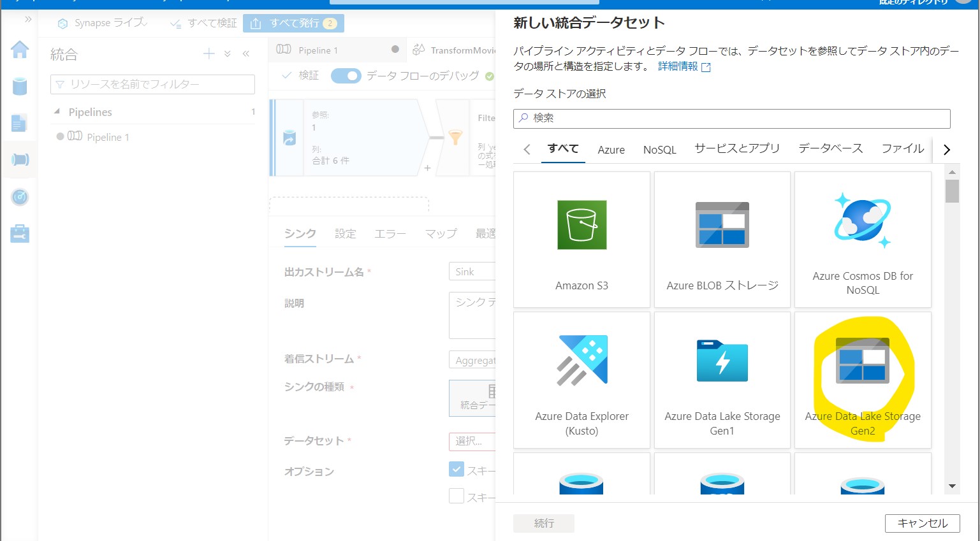Image resolution: width=980 pixels, height=541 pixels.
Task: Select the ファイル category tab
Action: tap(903, 149)
